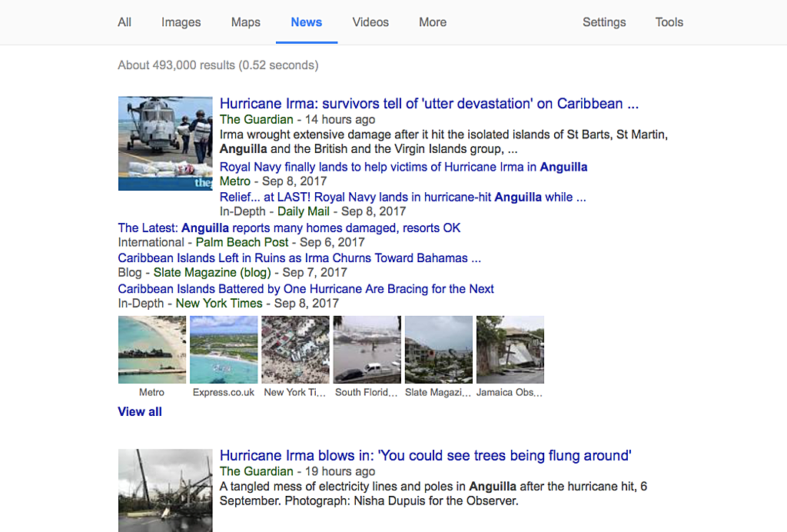Click 'The Guardian - 14 hours ago' source line
The image size is (787, 532).
pyautogui.click(x=297, y=119)
